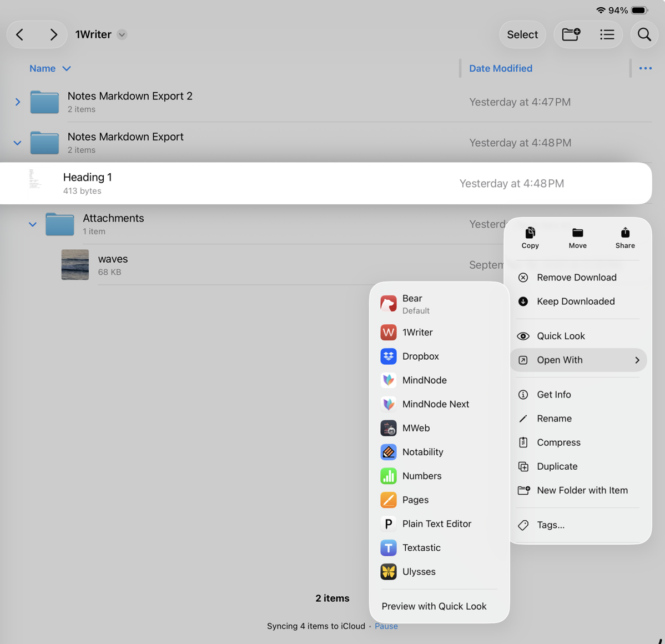The image size is (665, 644).
Task: Select Move to relocate the file
Action: 577,238
